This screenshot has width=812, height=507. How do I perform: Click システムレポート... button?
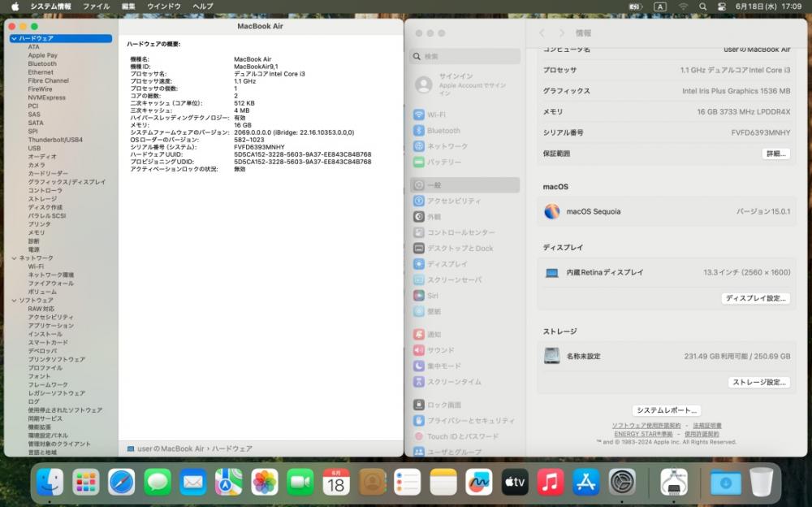667,410
